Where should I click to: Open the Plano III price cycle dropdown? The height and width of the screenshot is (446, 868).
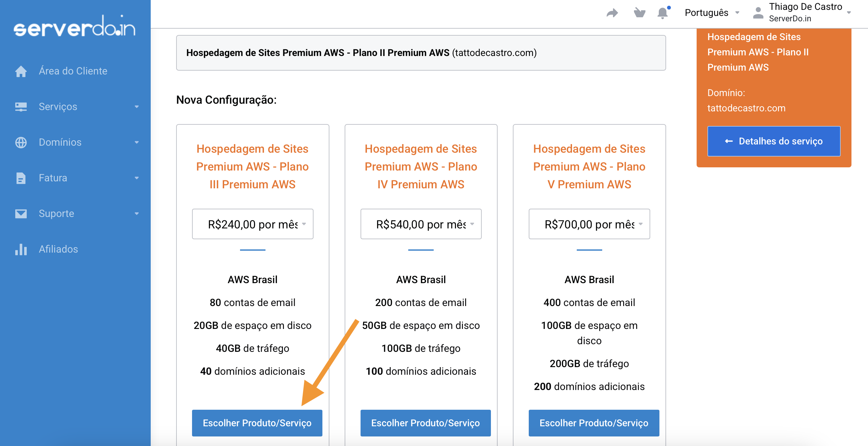252,224
